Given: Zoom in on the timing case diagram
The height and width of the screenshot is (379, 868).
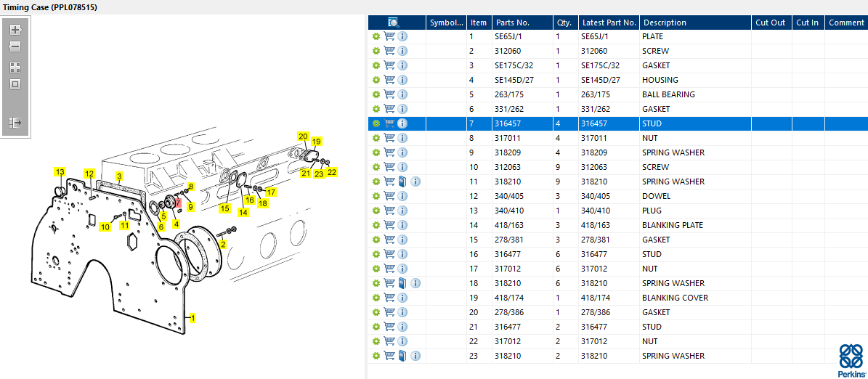Looking at the screenshot, I should point(15,30).
